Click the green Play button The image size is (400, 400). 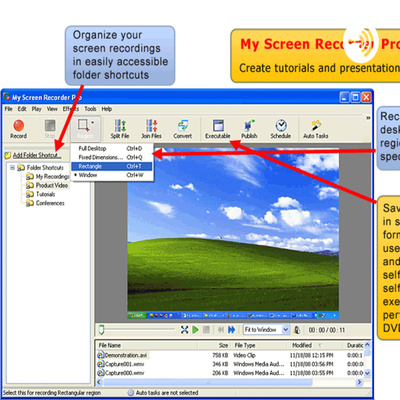tap(195, 330)
